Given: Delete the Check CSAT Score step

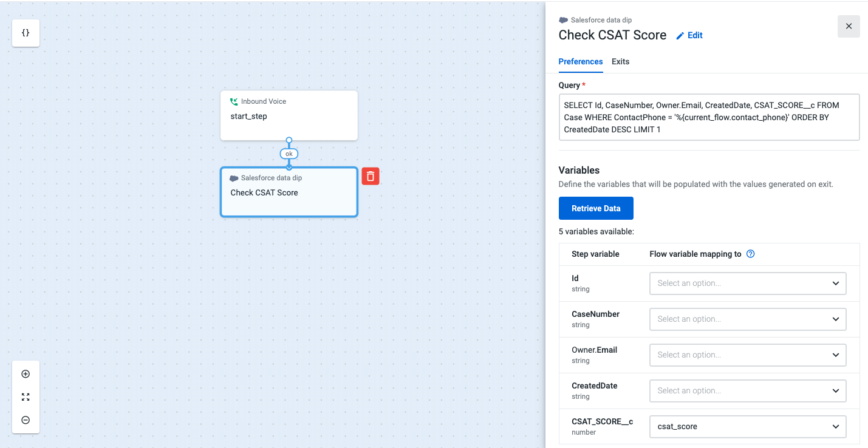Looking at the screenshot, I should [371, 175].
